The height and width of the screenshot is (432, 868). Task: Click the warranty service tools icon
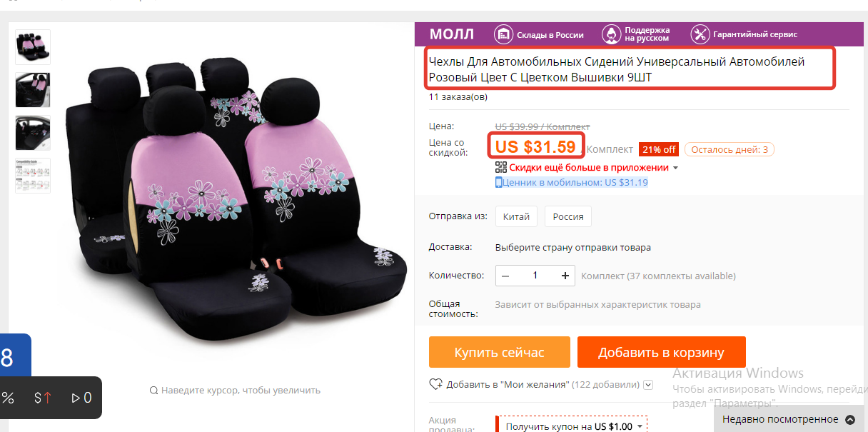click(x=700, y=34)
